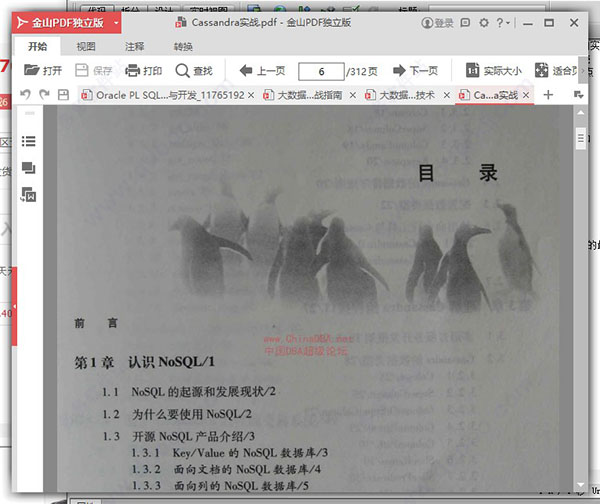
Task: Switch to the 注释 ribbon tab
Action: [134, 46]
